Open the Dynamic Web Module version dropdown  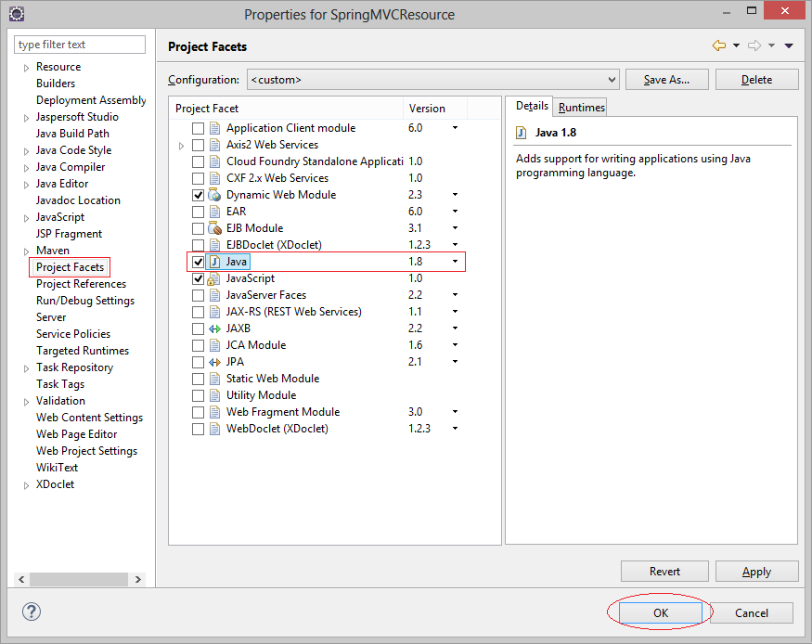[455, 195]
